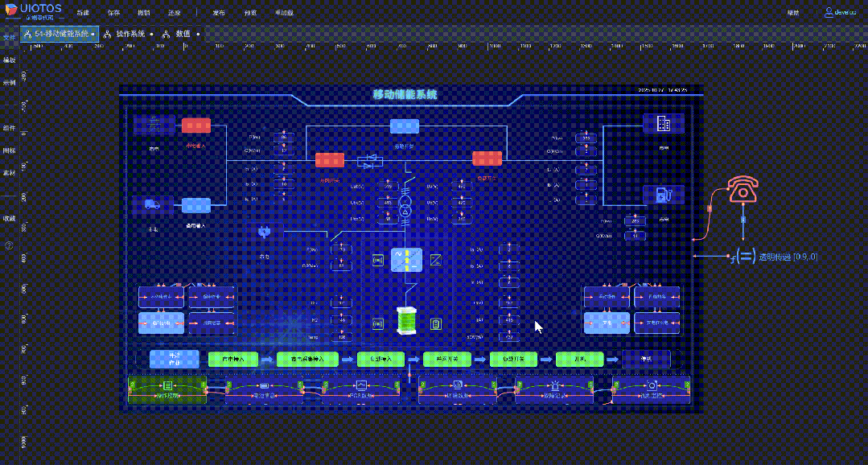Switch to the 操作系统 tab
The width and height of the screenshot is (868, 465).
[130, 34]
